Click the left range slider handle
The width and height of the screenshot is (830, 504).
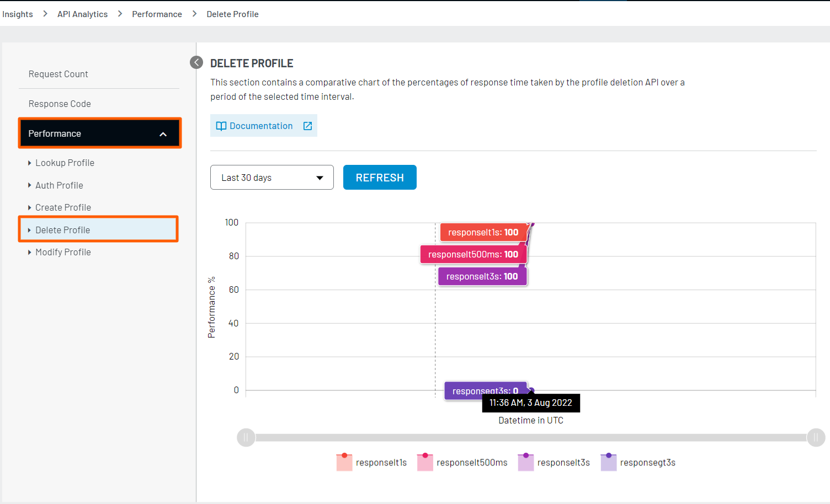coord(246,438)
